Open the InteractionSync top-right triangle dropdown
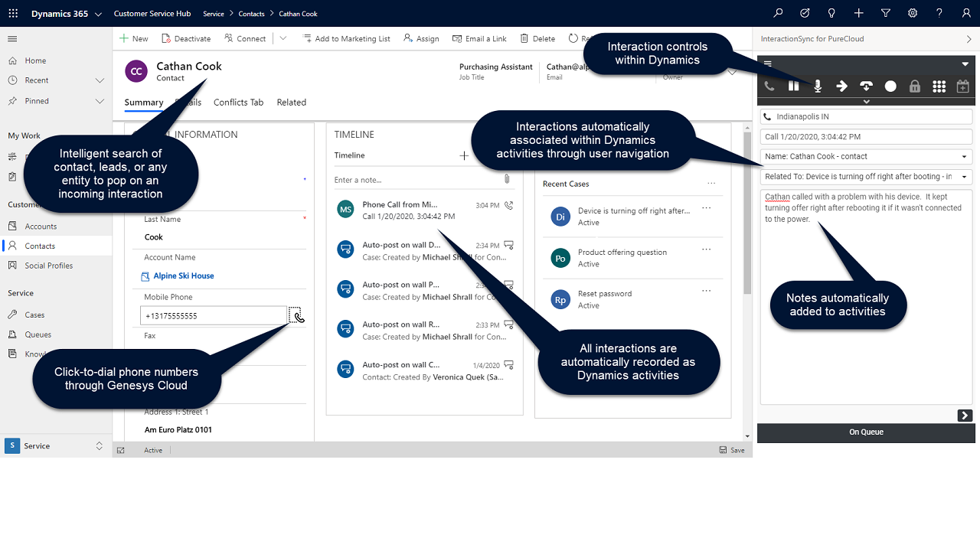Image resolution: width=980 pixels, height=551 pixels. pyautogui.click(x=965, y=64)
